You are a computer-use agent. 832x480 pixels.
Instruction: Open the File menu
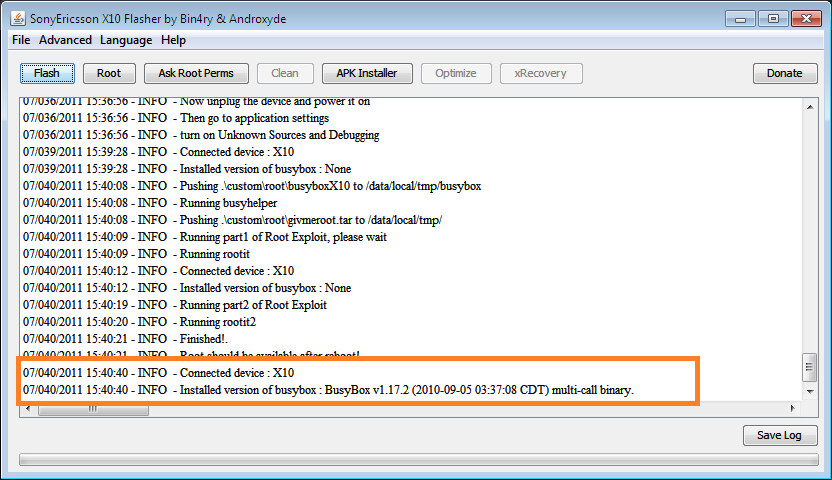(21, 40)
